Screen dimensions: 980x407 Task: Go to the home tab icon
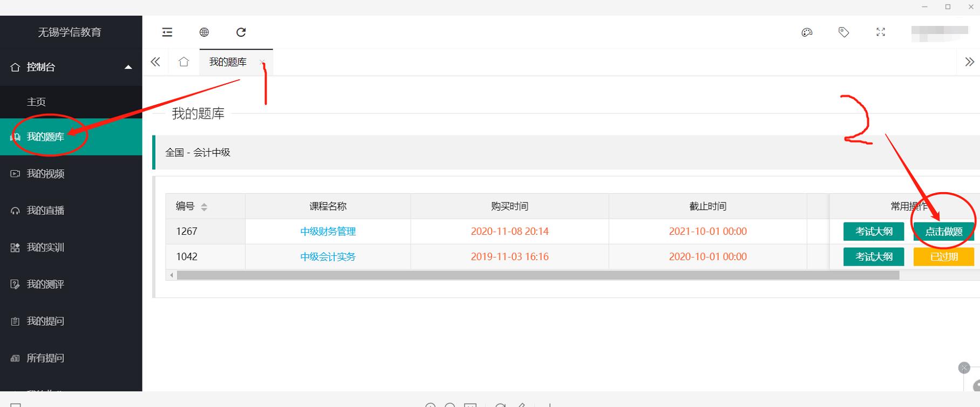coord(183,62)
